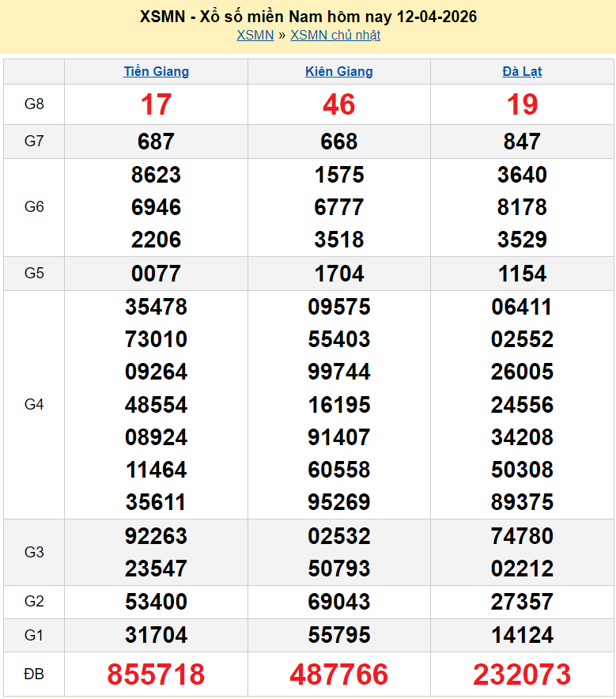Click G3 number 02532 under Kiên Giang
The height and width of the screenshot is (699, 616).
339,536
